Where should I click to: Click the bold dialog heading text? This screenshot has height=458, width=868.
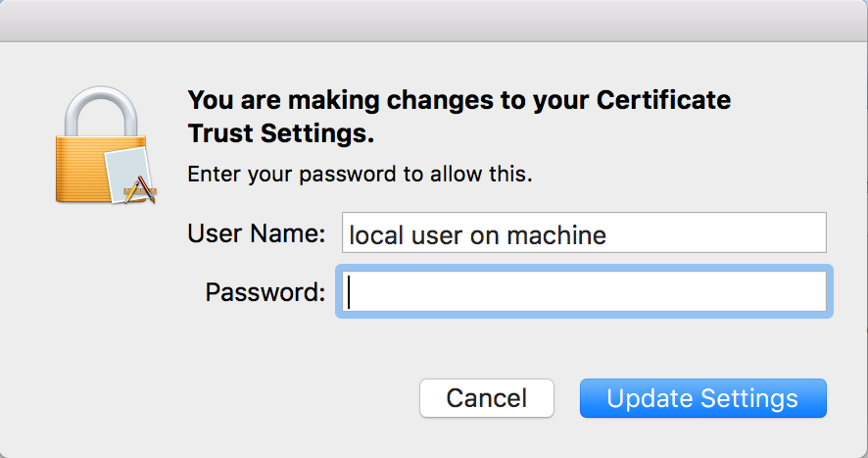coord(458,115)
